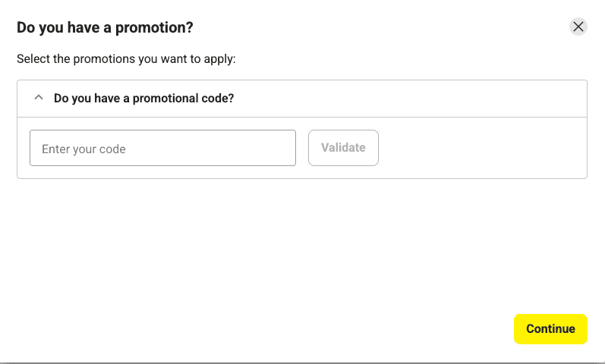Image resolution: width=605 pixels, height=364 pixels.
Task: Validate the entered promotional code
Action: (x=343, y=148)
